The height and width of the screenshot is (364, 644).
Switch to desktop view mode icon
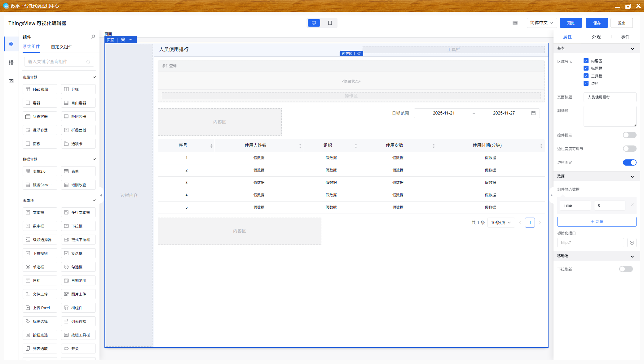314,23
